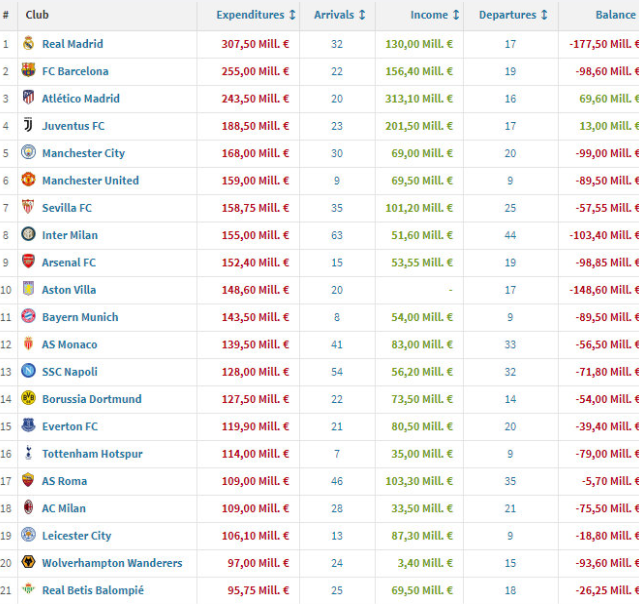
Task: Click the AS Roma club crest
Action: coord(28,480)
